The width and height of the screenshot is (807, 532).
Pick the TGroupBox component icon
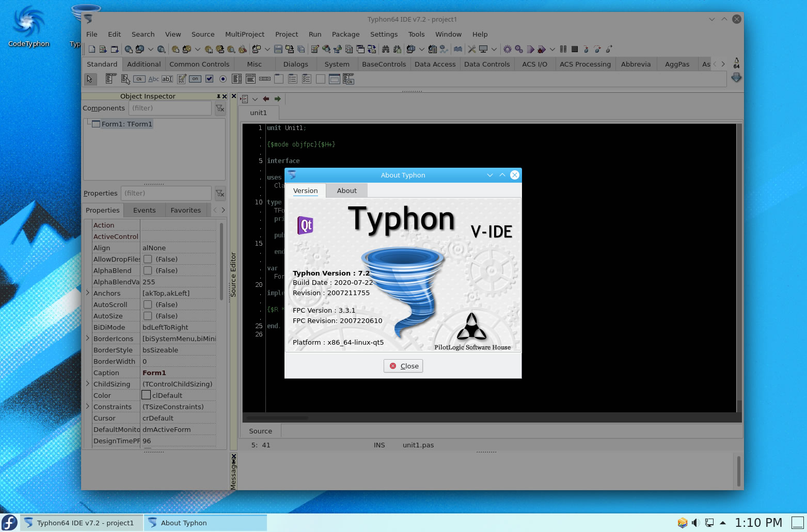279,79
